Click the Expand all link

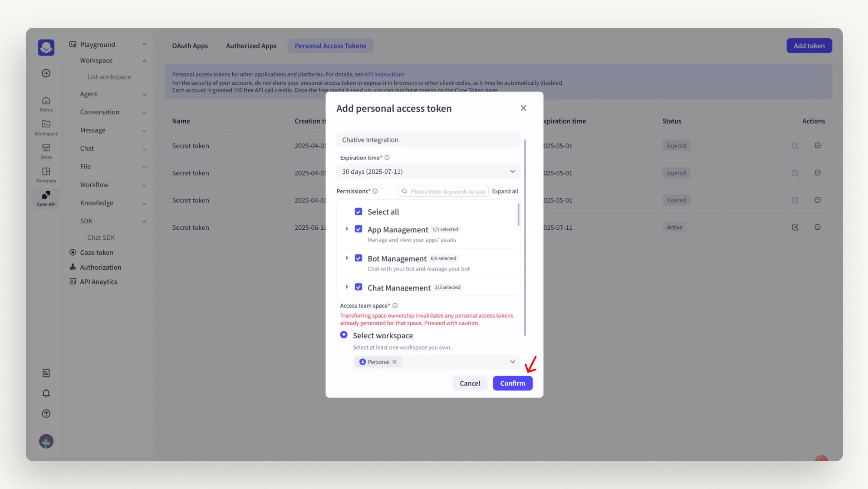[x=505, y=191]
